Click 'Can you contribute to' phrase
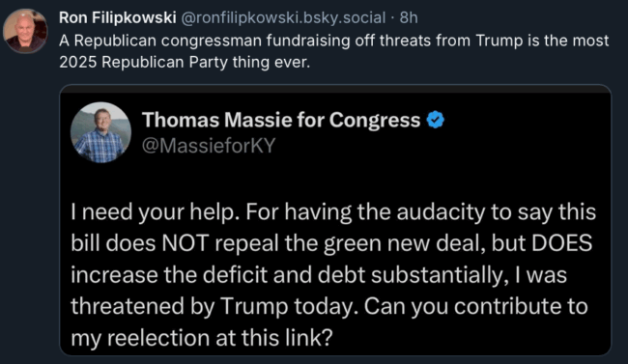The height and width of the screenshot is (364, 628). coord(475,307)
